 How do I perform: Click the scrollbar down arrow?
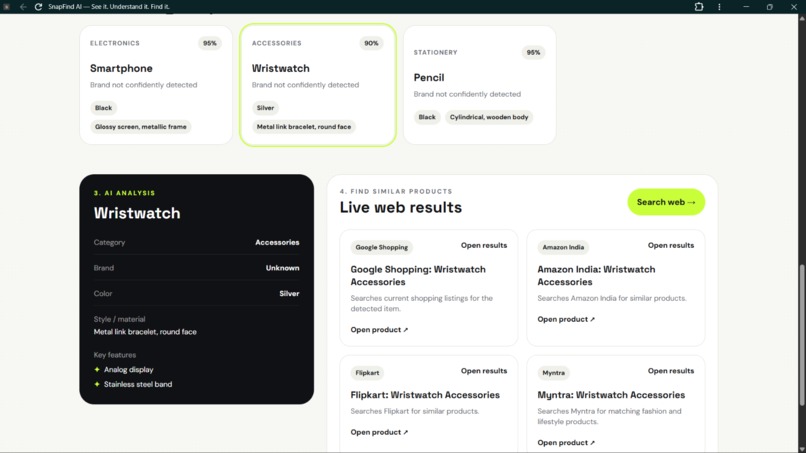802,449
